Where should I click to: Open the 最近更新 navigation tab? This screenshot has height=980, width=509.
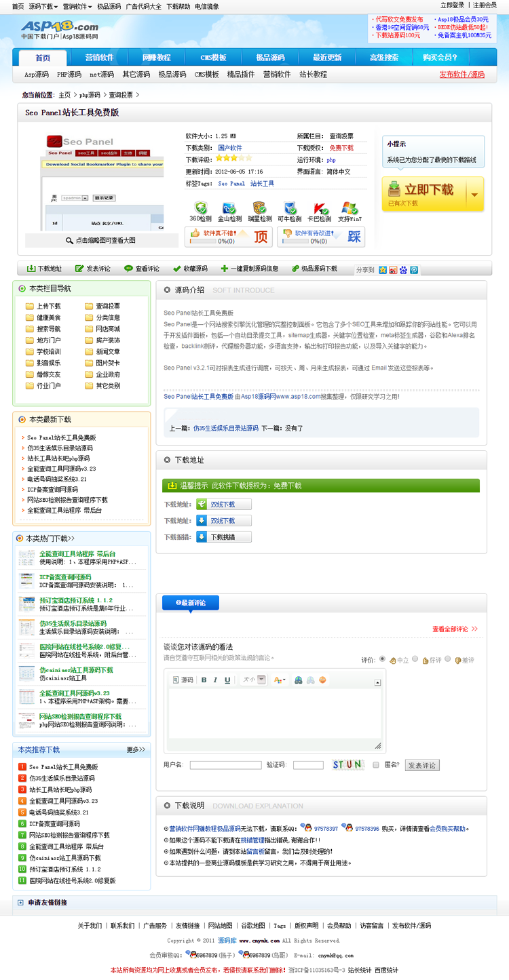coord(327,58)
